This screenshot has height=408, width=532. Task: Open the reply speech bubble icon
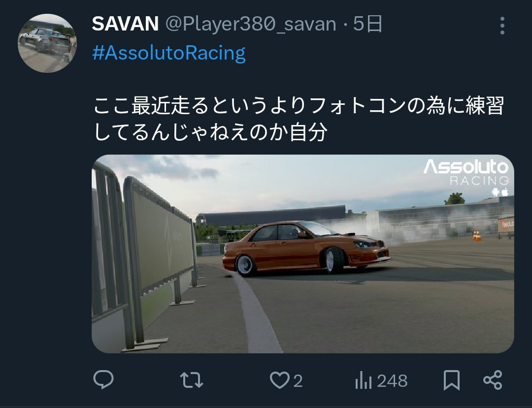(103, 379)
